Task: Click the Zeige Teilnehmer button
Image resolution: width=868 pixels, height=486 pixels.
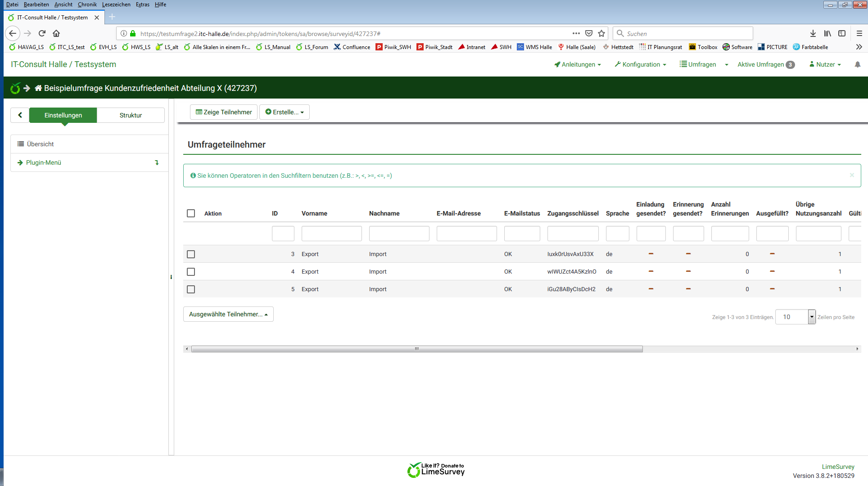Action: [x=224, y=112]
